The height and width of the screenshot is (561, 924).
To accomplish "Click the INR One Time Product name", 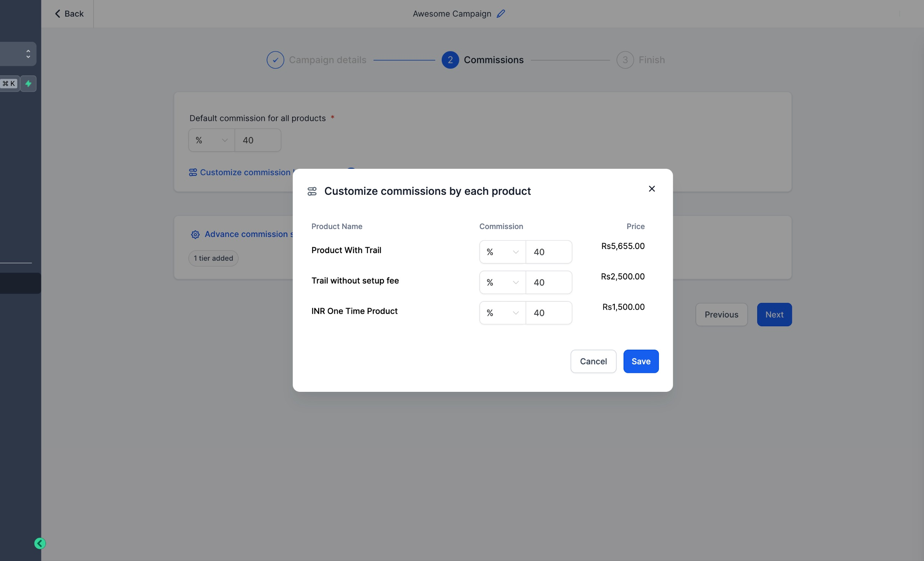I will click(x=354, y=311).
